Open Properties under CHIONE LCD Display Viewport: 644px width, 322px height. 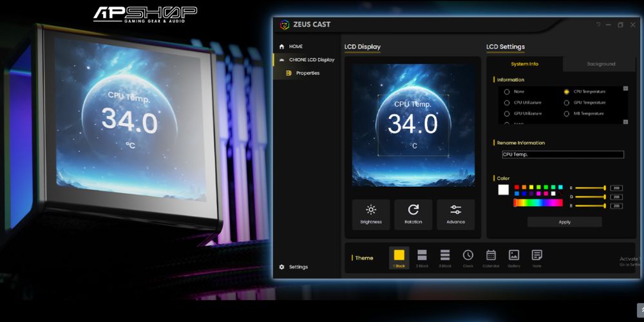coord(307,73)
